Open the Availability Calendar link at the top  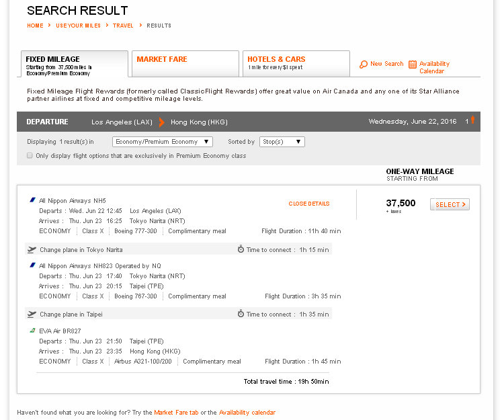[434, 67]
